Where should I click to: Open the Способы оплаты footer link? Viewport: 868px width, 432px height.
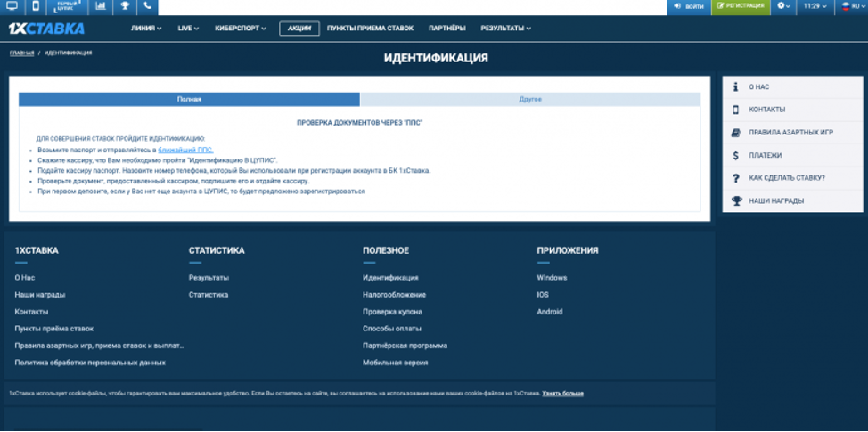click(392, 329)
